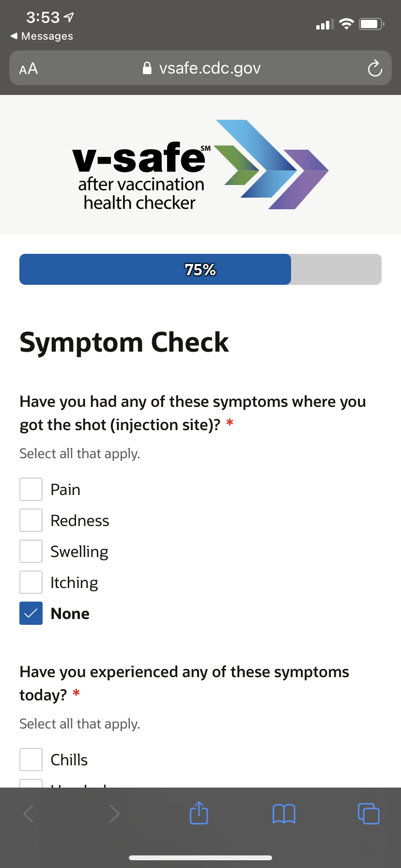
Task: Check the Chills symptom checkbox
Action: [31, 759]
